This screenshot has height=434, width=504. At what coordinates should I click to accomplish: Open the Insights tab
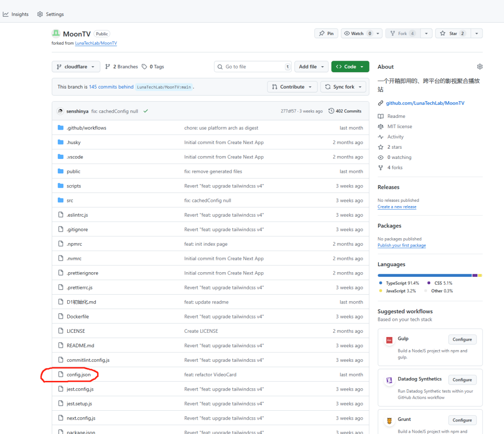[16, 14]
